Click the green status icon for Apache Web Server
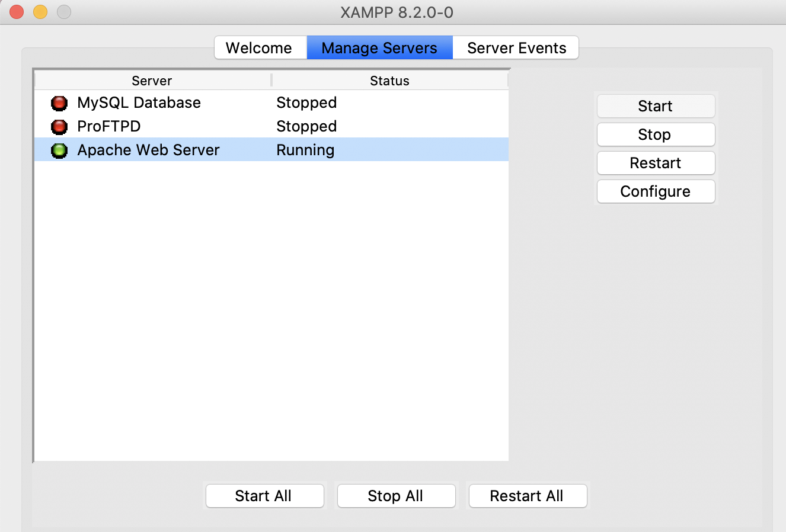The image size is (786, 532). [x=59, y=150]
